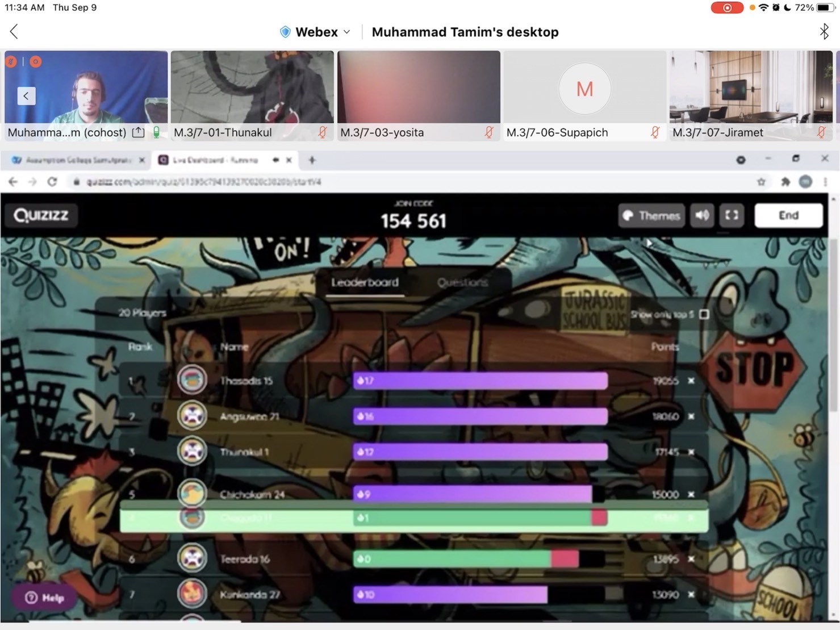This screenshot has height=630, width=840.
Task: Select player name Angsuwee 21
Action: [249, 416]
